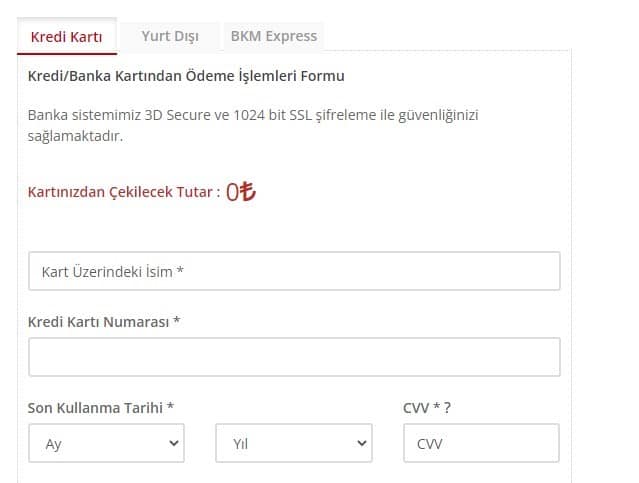Focus the Kart Üzerindeki İsim field

click(x=294, y=271)
